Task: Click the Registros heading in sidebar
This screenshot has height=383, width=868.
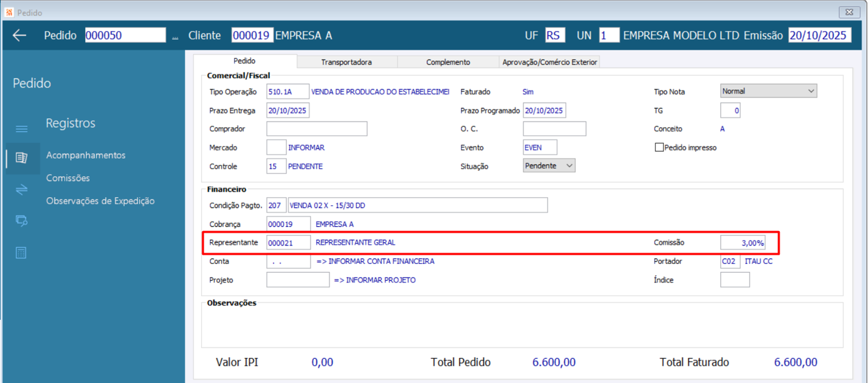Action: 71,123
